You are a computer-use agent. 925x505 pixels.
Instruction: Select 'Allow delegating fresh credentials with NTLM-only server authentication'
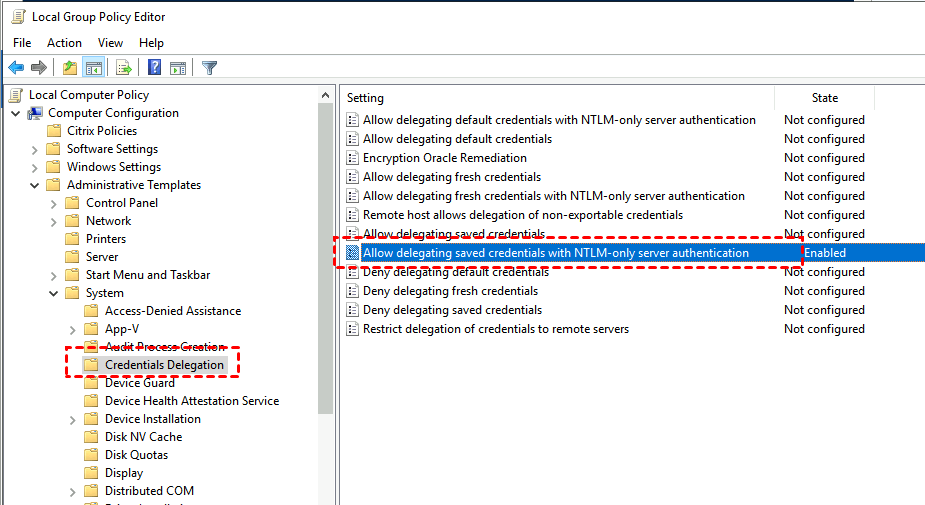(x=554, y=196)
